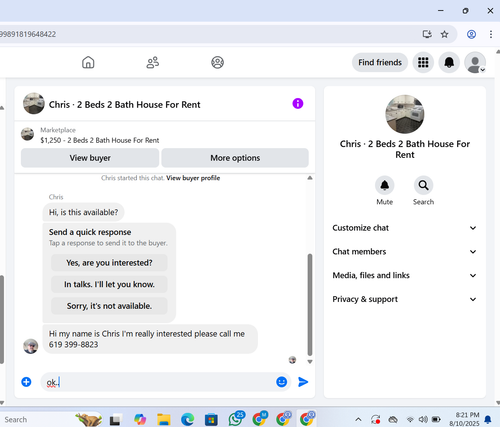Image resolution: width=500 pixels, height=427 pixels.
Task: Open Windows notification bell in tray
Action: click(488, 419)
